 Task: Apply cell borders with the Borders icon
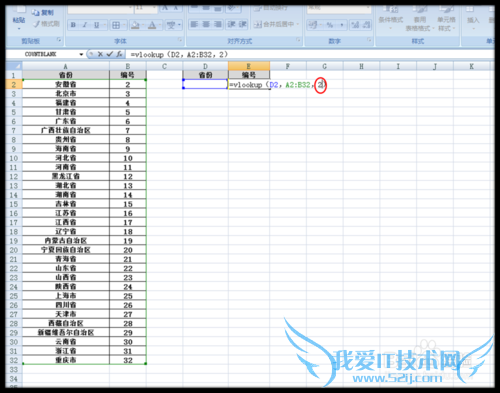point(116,25)
